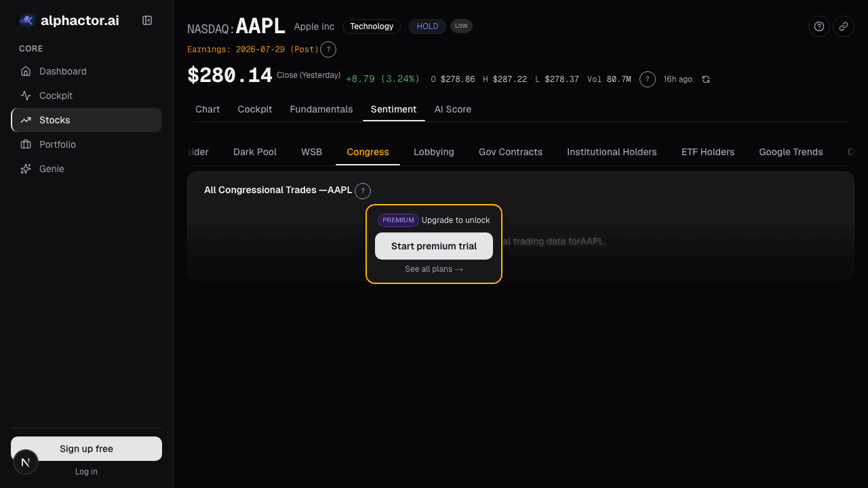Select the Sentiment tab

tap(393, 109)
